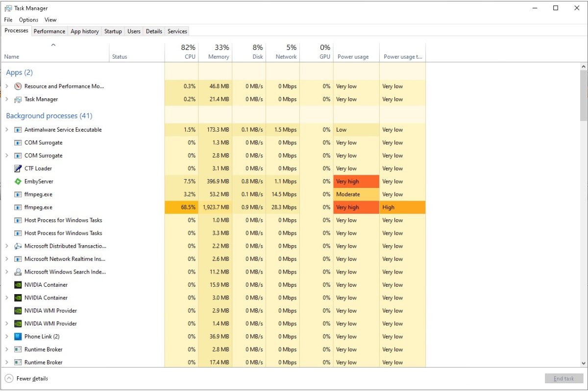Switch to the Performance tab
The image size is (588, 392).
[x=49, y=31]
